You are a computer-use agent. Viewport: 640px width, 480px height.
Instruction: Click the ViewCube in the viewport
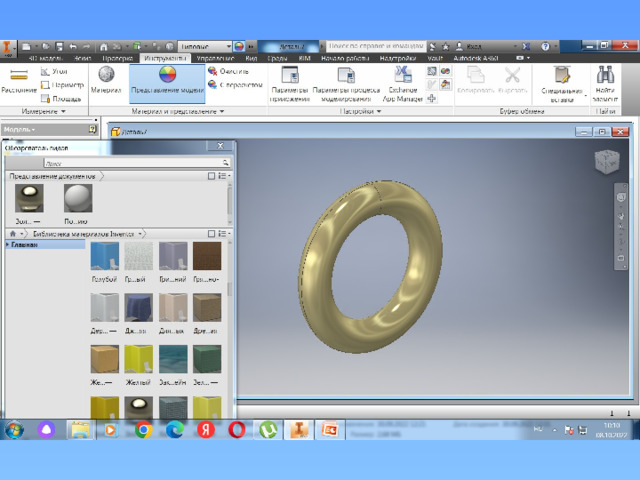coord(607,161)
